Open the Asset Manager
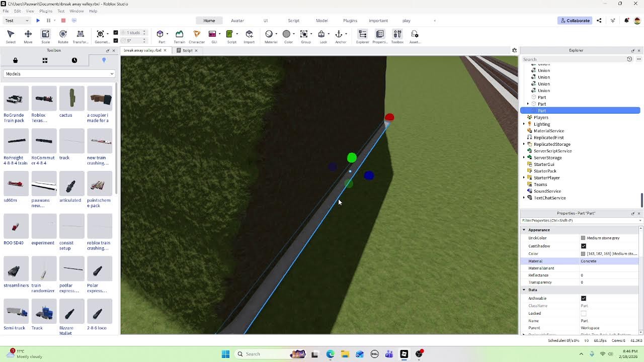This screenshot has width=644, height=362. point(415,36)
